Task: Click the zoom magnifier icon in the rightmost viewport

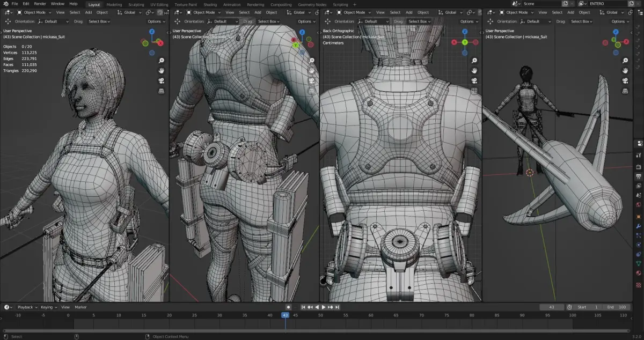Action: [x=625, y=61]
